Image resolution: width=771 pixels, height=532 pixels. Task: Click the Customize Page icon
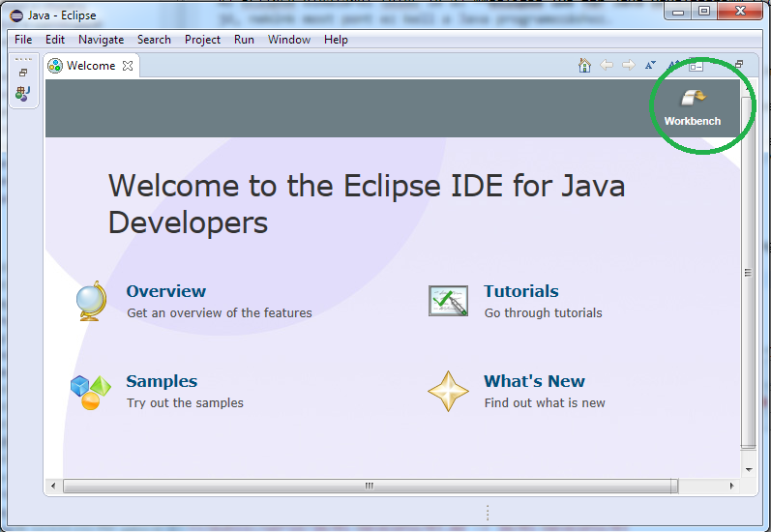pos(696,66)
